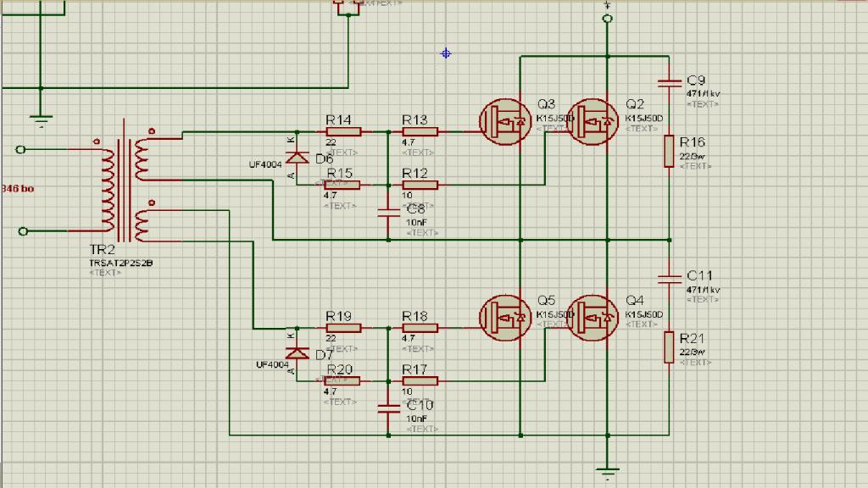Select diode D6 symbol
This screenshot has height=488, width=868.
pyautogui.click(x=298, y=158)
